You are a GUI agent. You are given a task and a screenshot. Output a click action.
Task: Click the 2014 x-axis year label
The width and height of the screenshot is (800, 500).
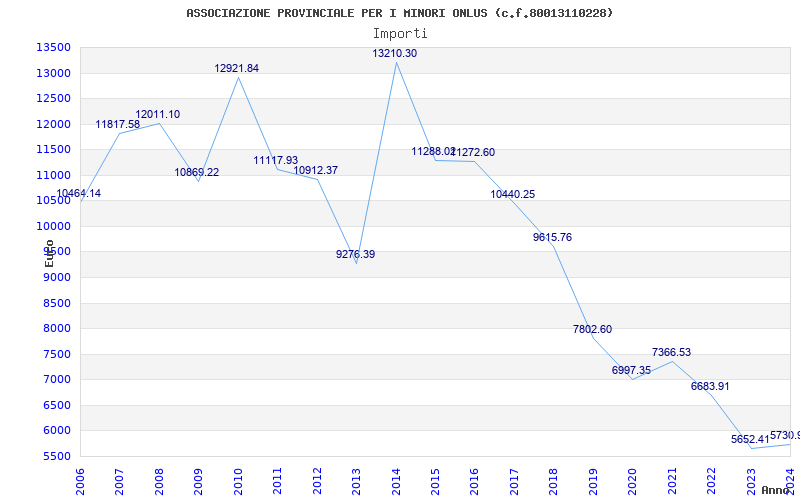point(396,481)
